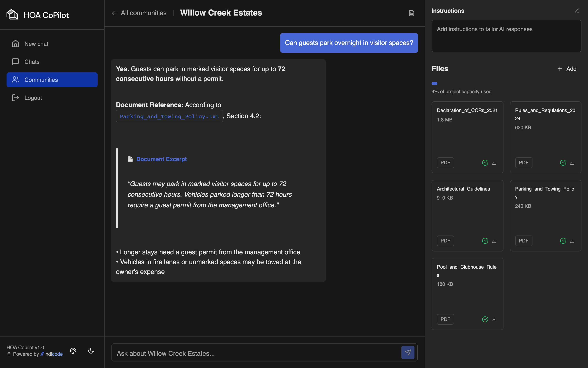Open Parking_and_Towing_Policy.txt reference link
Screen dimensions: 588x368
coord(169,116)
